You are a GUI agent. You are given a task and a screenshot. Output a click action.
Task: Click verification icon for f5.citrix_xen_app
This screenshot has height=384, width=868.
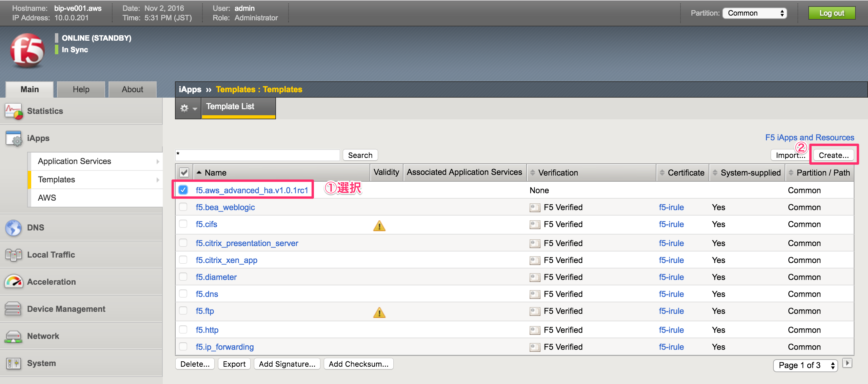535,260
